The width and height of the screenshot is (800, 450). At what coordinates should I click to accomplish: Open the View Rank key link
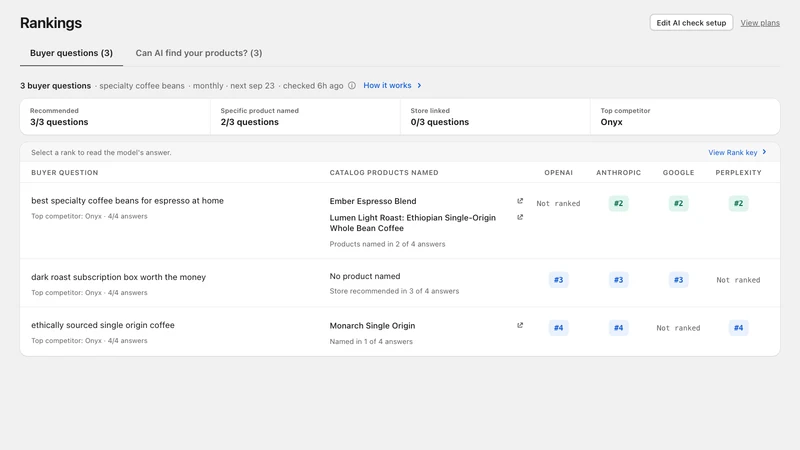[x=733, y=153]
